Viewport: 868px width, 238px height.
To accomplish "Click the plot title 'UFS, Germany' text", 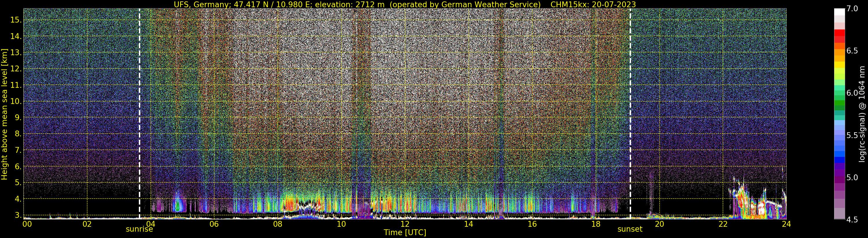I will click(x=202, y=4).
